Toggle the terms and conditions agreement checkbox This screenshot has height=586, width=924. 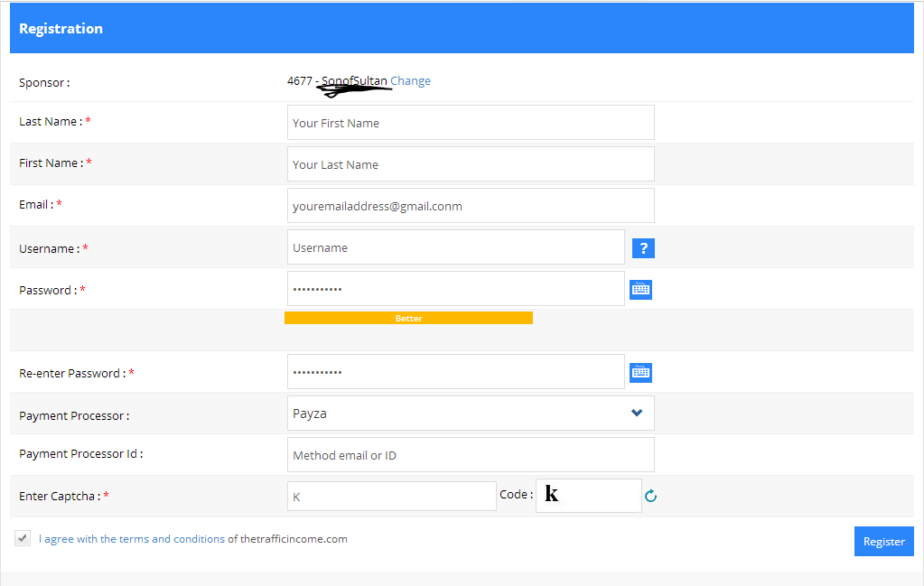(23, 538)
